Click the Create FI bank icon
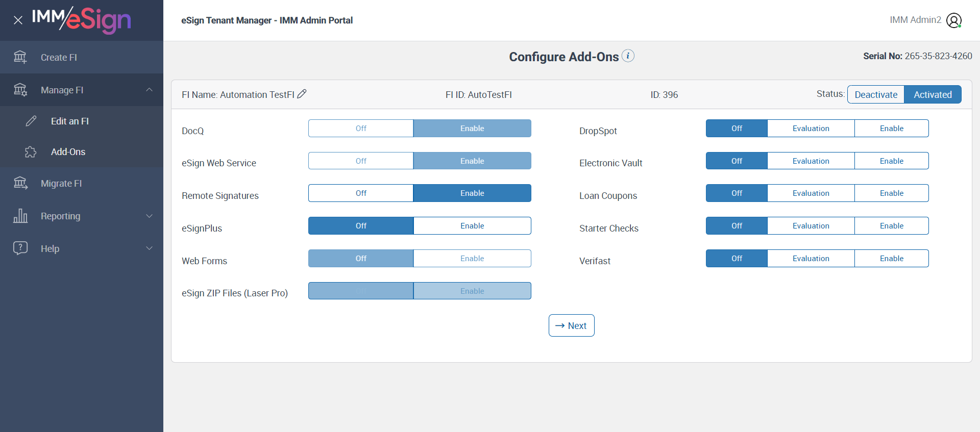 click(x=20, y=57)
